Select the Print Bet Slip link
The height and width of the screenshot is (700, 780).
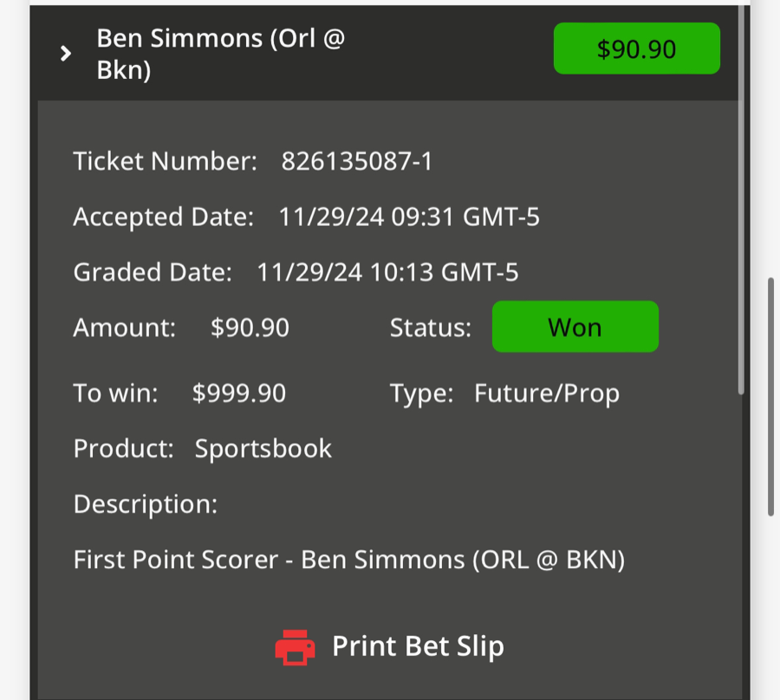tap(418, 645)
